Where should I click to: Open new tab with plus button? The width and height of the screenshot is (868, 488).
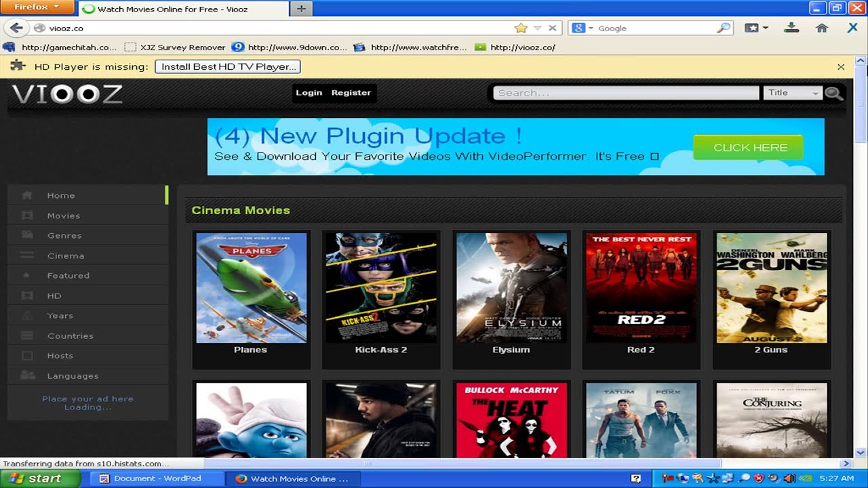[x=300, y=9]
